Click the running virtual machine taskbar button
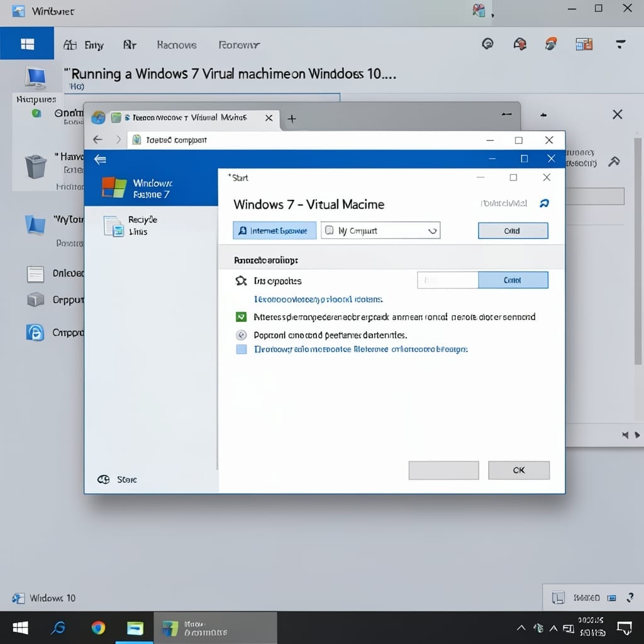 click(x=215, y=628)
